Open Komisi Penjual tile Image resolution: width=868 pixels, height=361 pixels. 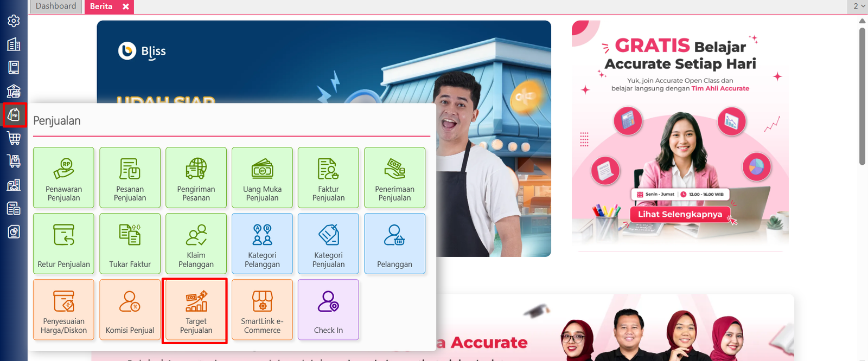click(x=130, y=310)
